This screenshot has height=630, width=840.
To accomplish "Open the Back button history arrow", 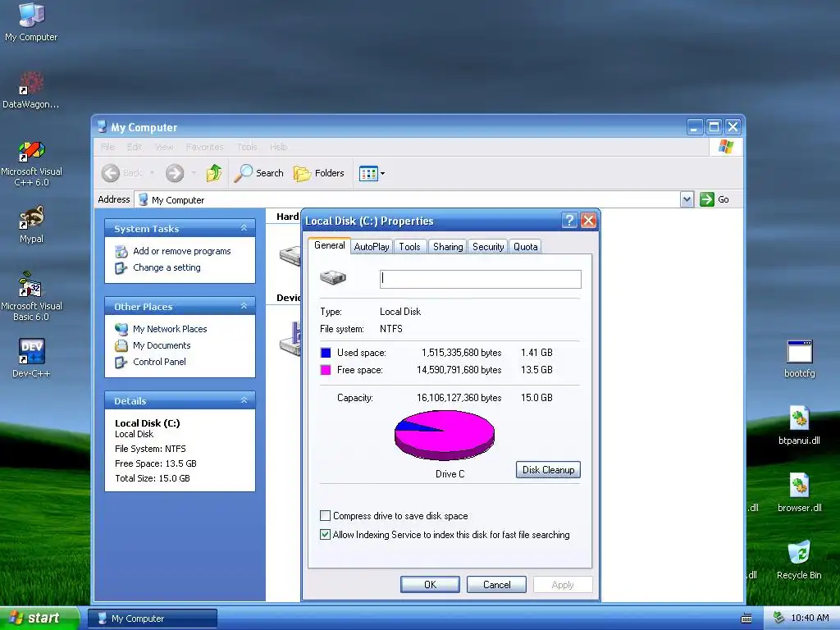I will click(x=152, y=173).
